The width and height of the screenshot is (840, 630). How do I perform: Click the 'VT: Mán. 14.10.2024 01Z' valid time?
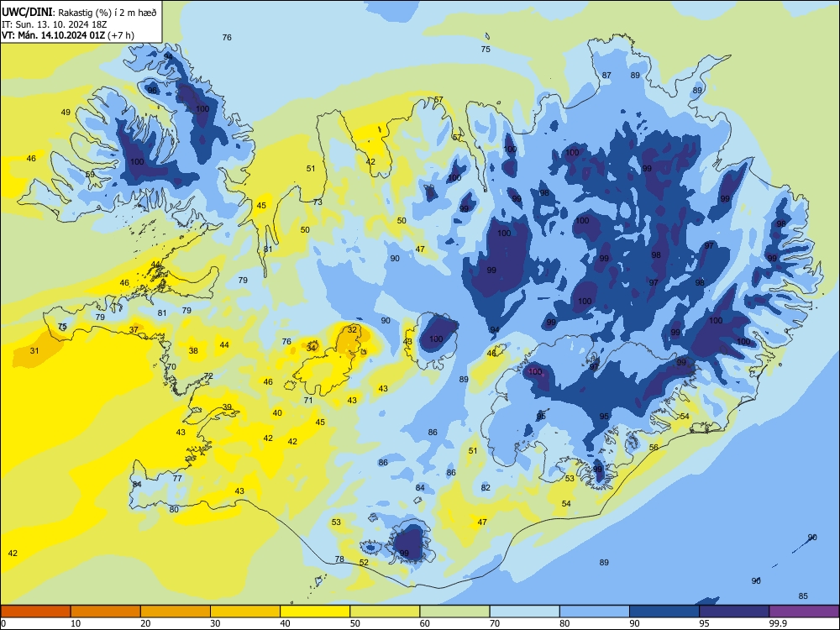point(54,35)
